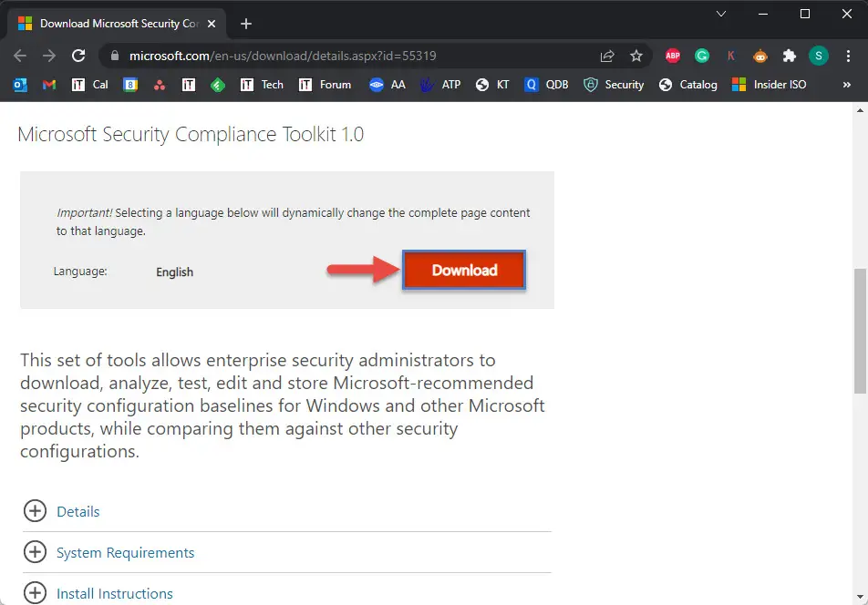Click the Details plus circle icon

pos(35,511)
